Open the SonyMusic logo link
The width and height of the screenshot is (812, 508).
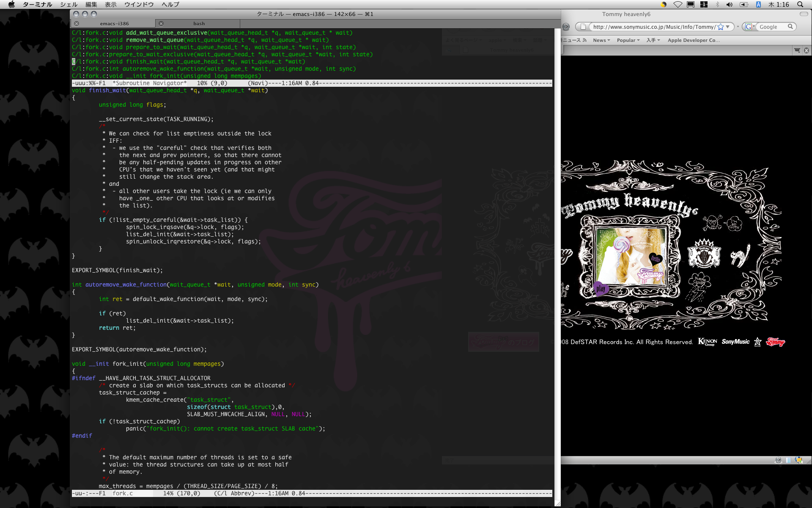(x=735, y=342)
